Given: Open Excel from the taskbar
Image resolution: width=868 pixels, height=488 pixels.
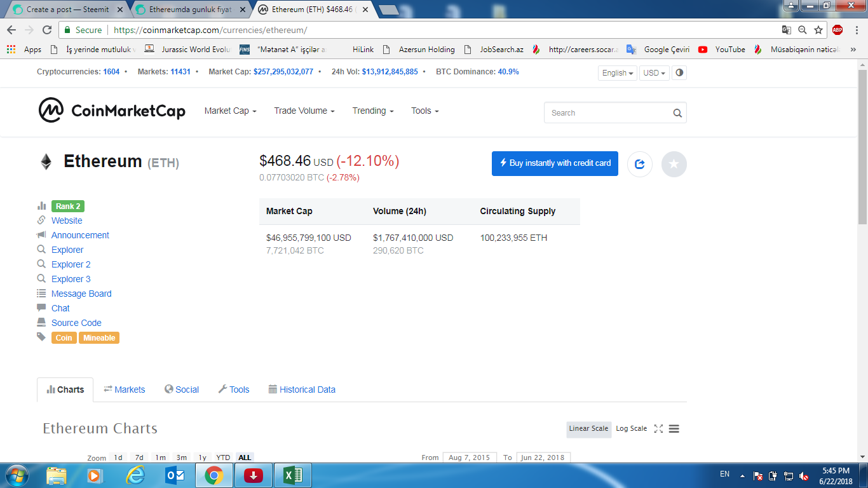Looking at the screenshot, I should (x=293, y=475).
